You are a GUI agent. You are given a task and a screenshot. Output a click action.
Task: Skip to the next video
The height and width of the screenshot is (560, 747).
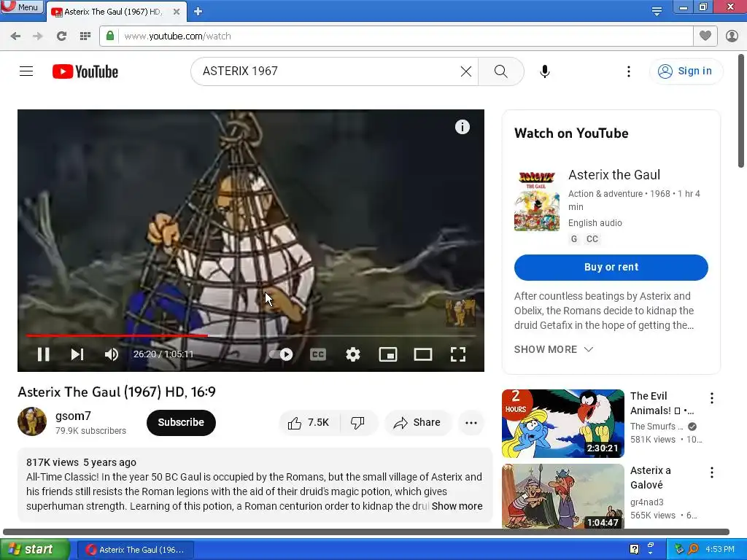[77, 354]
